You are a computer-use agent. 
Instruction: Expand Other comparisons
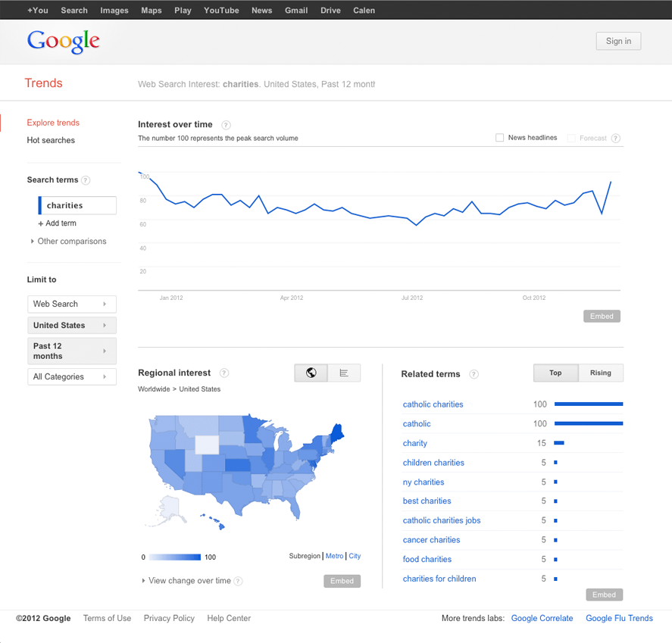pyautogui.click(x=69, y=241)
